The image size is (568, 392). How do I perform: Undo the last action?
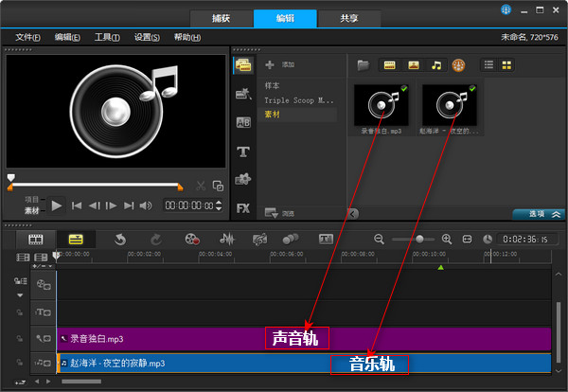coord(120,240)
